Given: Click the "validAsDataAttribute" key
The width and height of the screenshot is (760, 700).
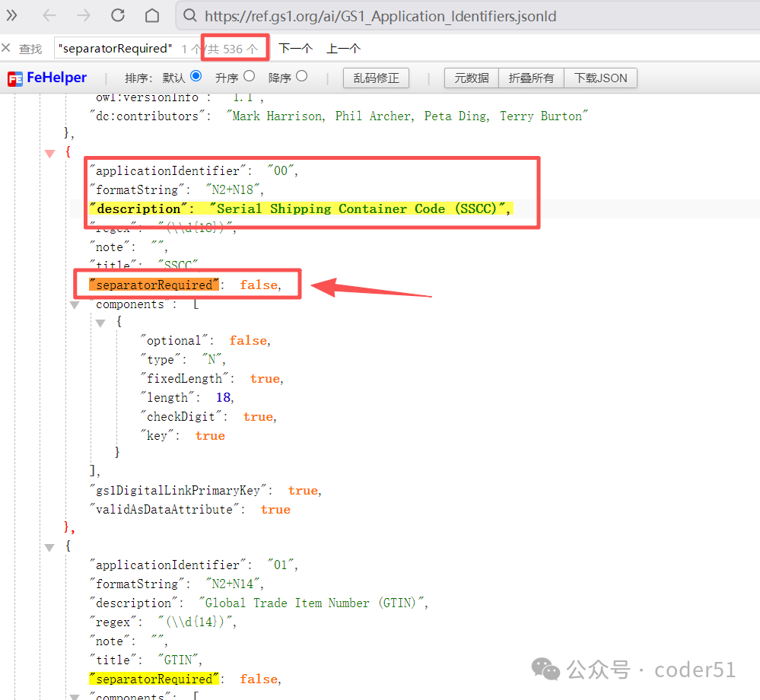Looking at the screenshot, I should point(164,510).
